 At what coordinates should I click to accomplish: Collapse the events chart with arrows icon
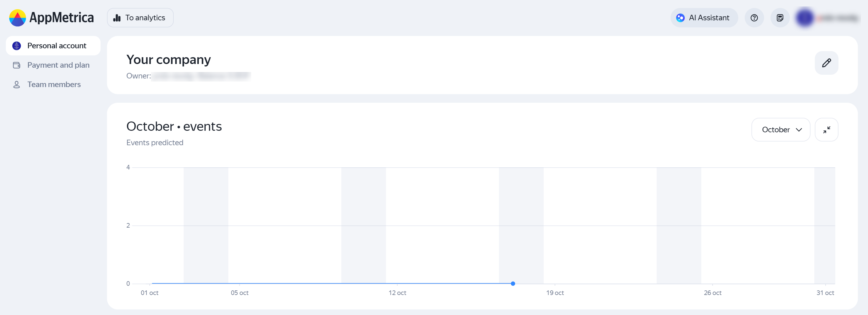pos(826,130)
